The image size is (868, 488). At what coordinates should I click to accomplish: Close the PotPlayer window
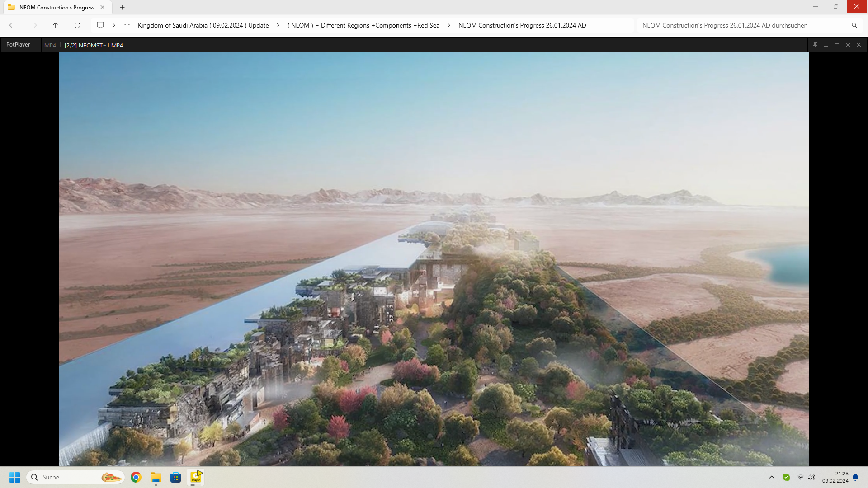[859, 45]
